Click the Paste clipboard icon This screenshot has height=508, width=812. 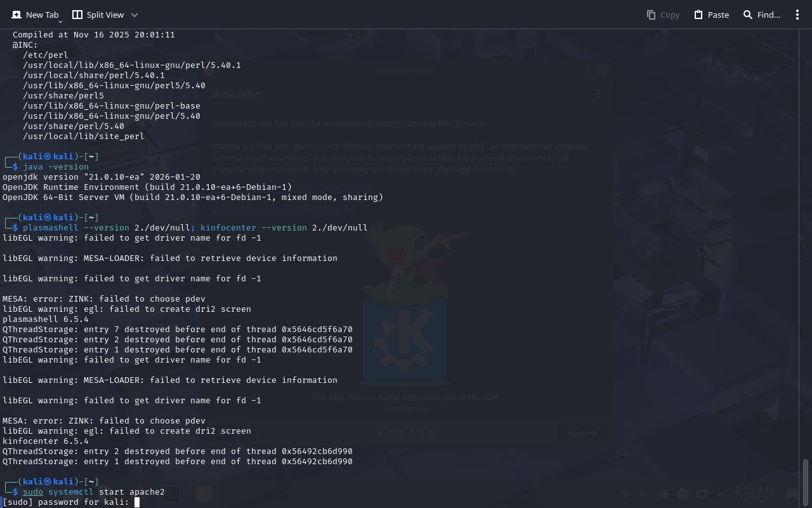coord(698,15)
